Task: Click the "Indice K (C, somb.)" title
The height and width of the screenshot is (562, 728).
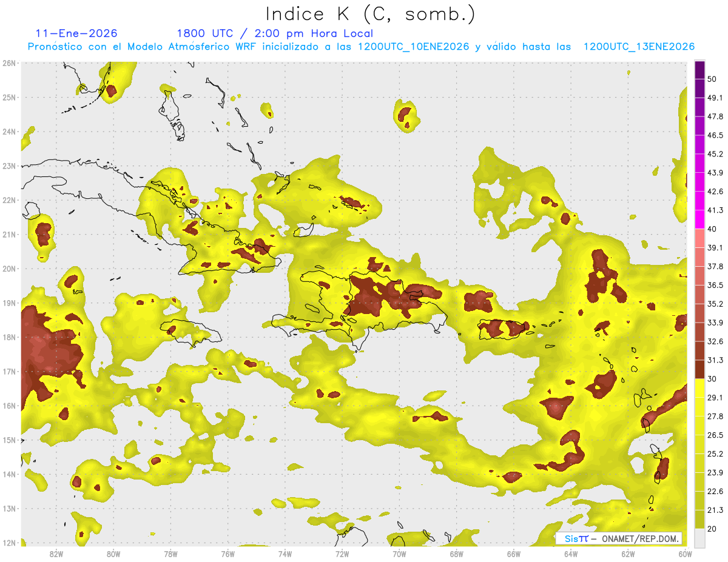Action: point(371,14)
